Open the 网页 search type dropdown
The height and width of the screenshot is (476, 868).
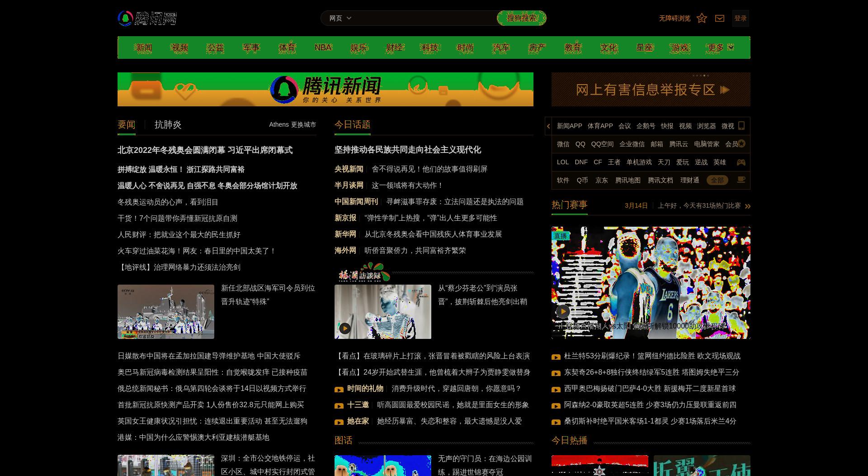340,18
